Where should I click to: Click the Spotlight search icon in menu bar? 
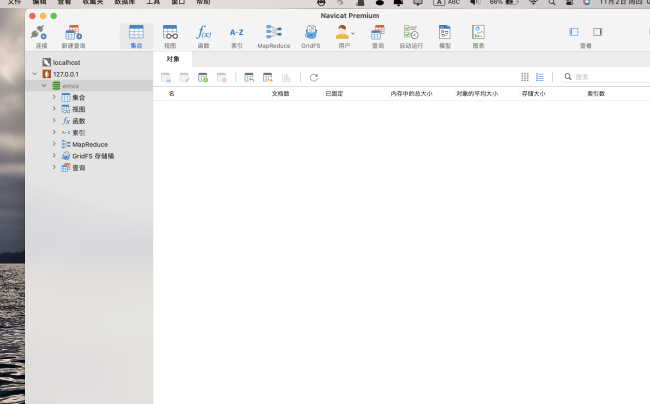[552, 2]
